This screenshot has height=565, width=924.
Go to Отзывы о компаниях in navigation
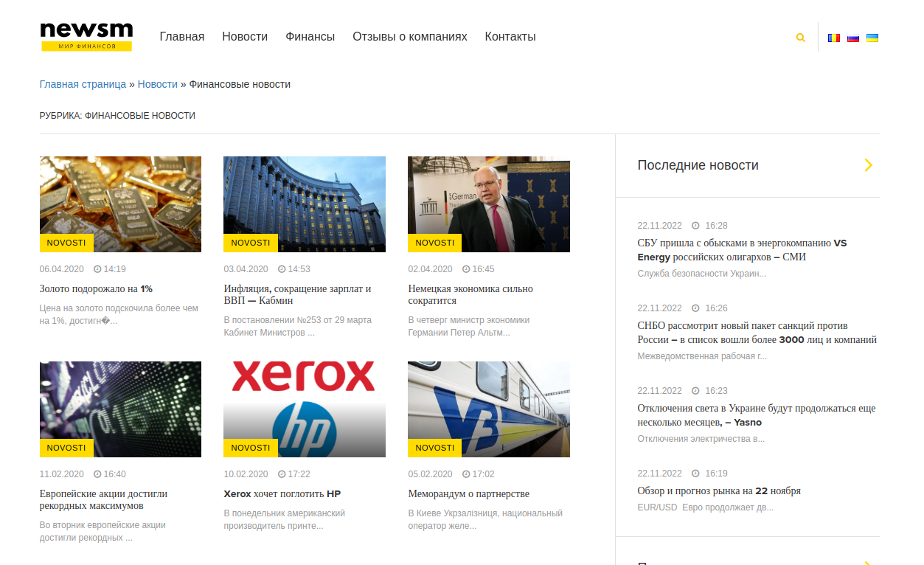409,37
